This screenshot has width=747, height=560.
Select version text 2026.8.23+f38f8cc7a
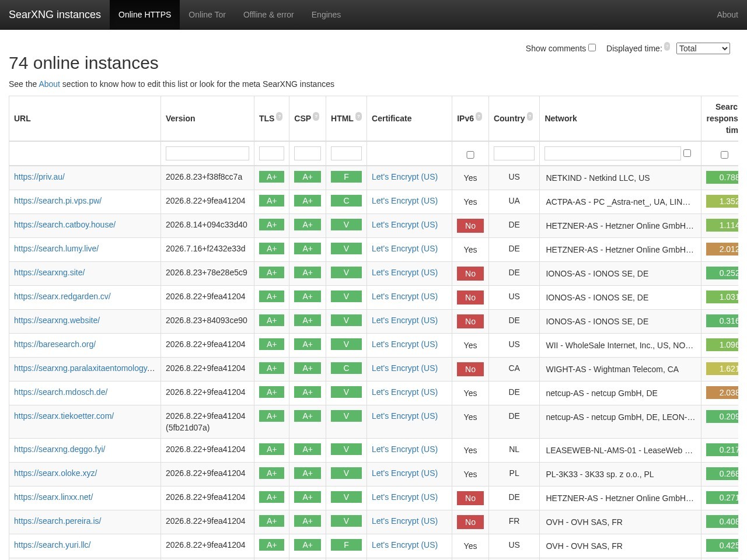(204, 177)
